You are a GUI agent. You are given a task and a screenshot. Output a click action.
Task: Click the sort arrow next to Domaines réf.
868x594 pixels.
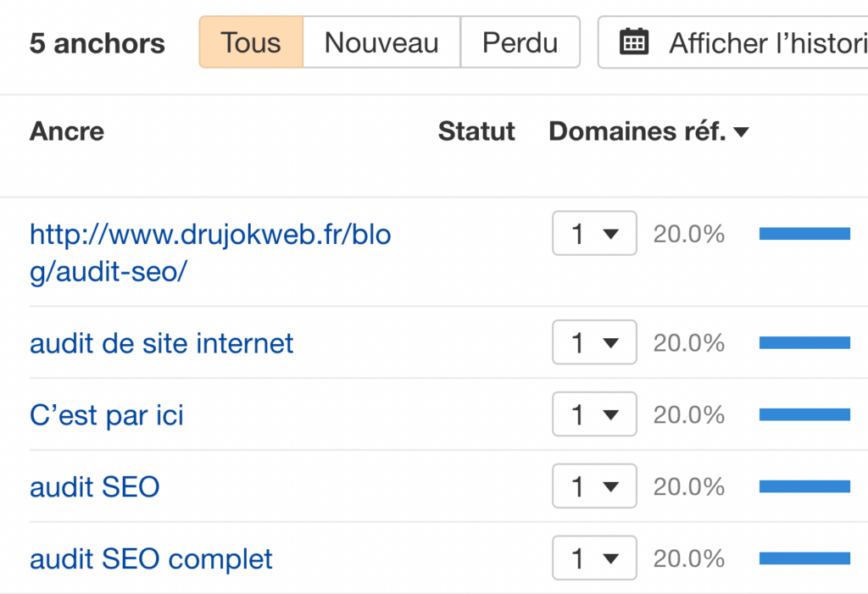(741, 132)
